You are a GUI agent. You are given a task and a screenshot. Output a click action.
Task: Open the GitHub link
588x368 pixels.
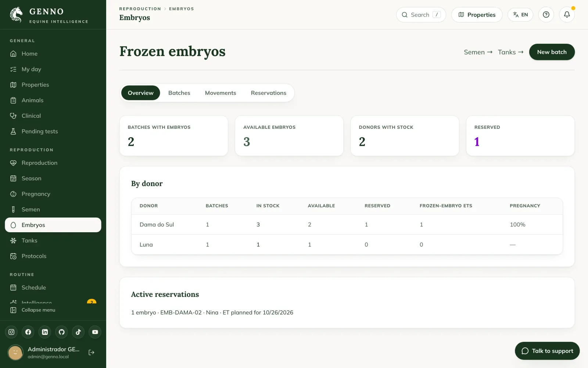[62, 332]
